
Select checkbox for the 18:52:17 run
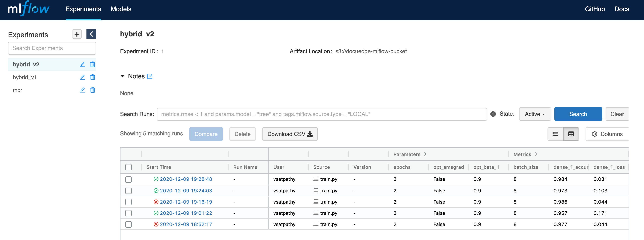(x=128, y=224)
